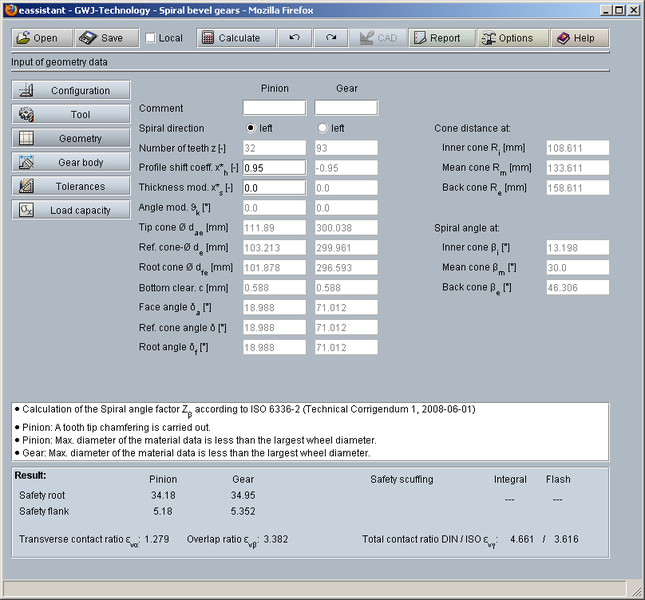The height and width of the screenshot is (600, 645).
Task: Toggle the Local checkbox
Action: click(151, 38)
